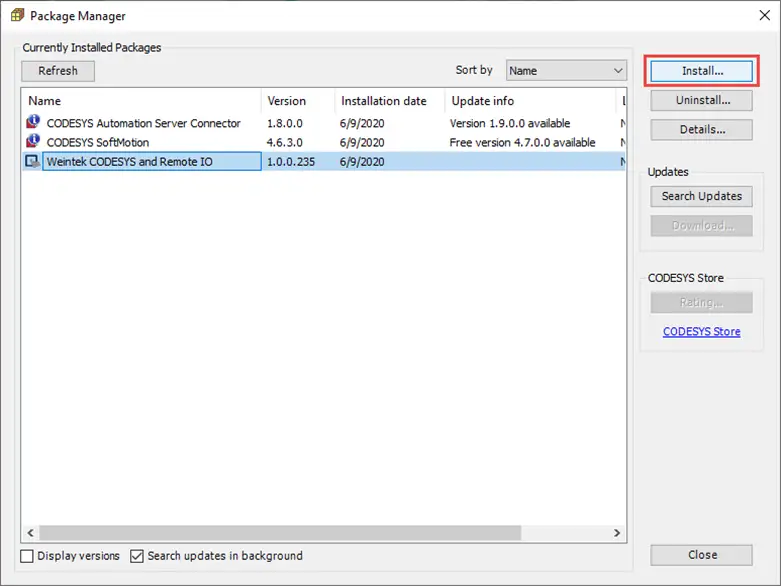Viewport: 781px width, 586px height.
Task: Click the horizontal scrollbar right arrow
Action: 617,533
